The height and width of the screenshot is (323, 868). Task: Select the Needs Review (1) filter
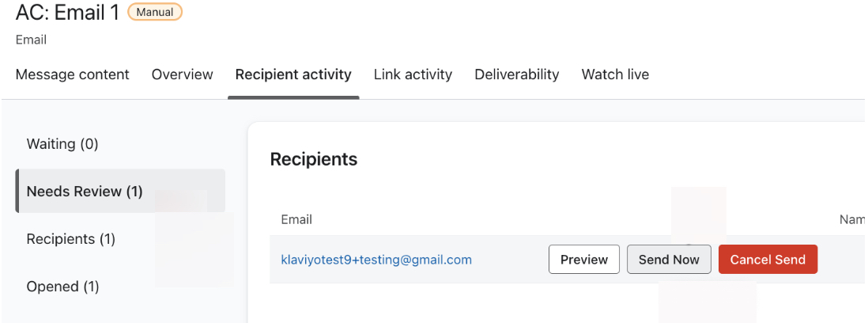pos(85,192)
